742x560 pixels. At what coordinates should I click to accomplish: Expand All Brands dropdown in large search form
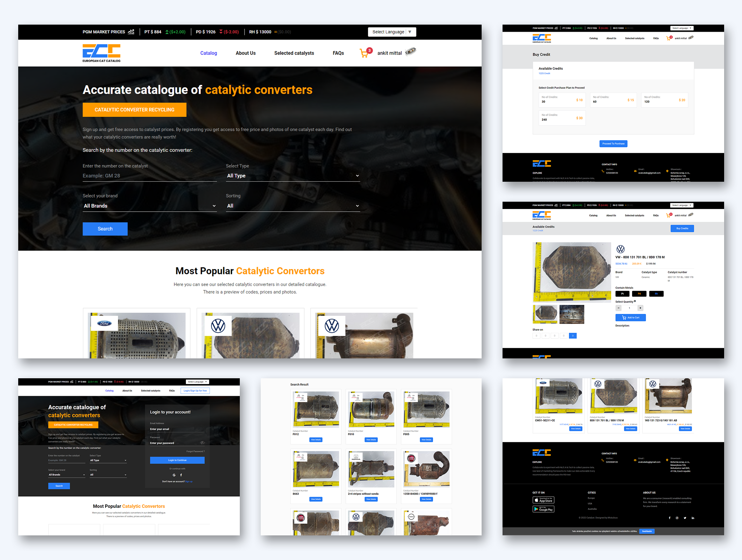point(149,206)
